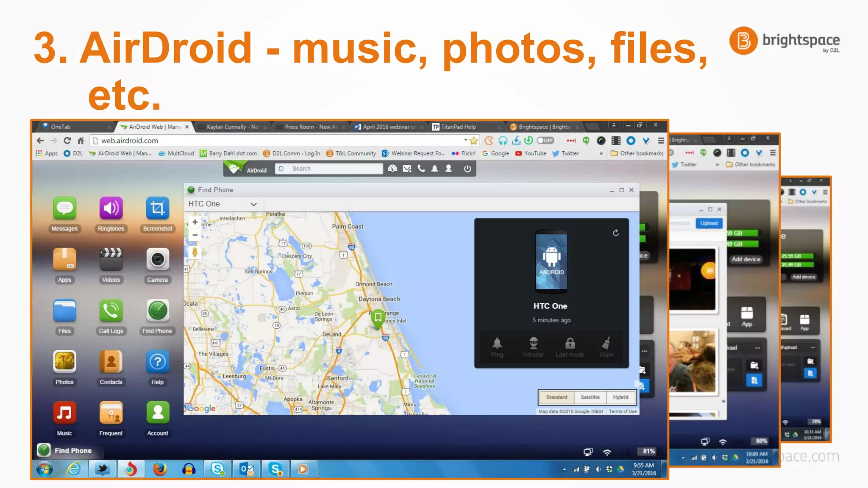868x488 pixels.
Task: Enable Lost mode padlock icon
Action: tap(570, 344)
